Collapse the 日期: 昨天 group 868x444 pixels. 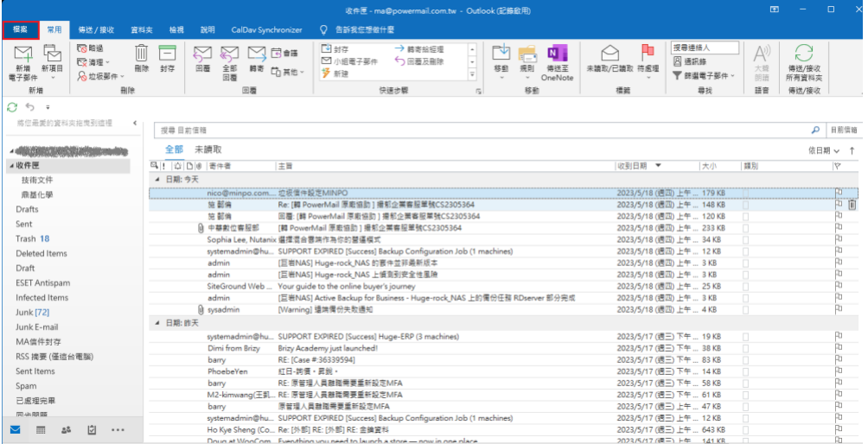point(157,322)
